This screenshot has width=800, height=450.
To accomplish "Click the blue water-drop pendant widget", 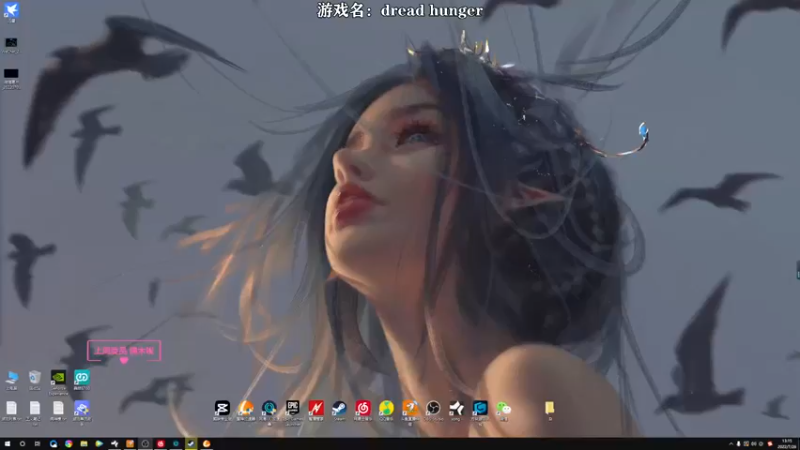I will [643, 131].
